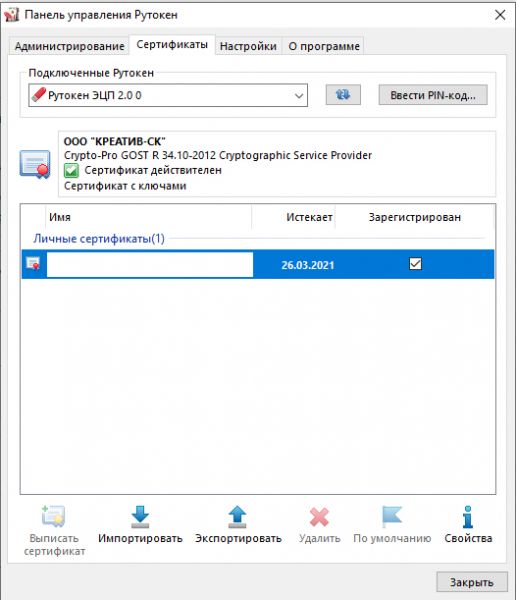Sort by the Истекает column header
The height and width of the screenshot is (600, 516).
point(309,217)
